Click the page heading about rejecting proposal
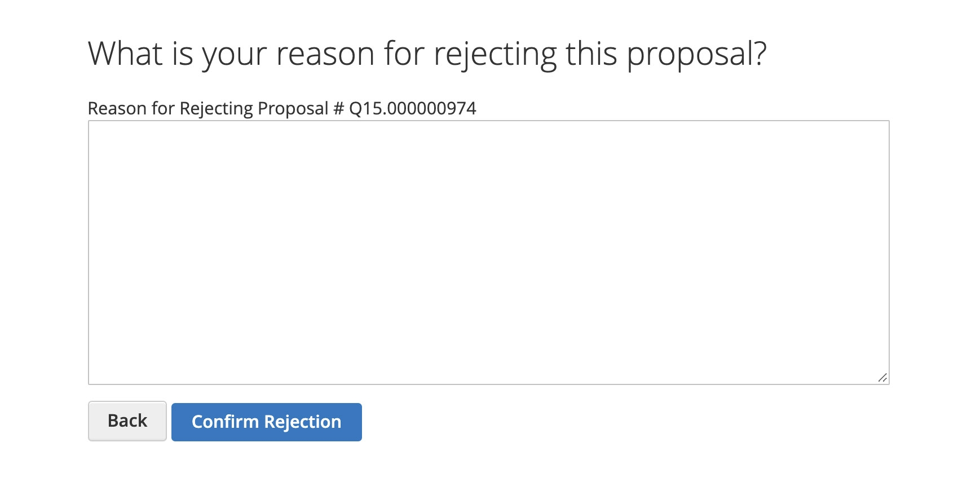Screen dimensions: 980x478 coord(427,55)
